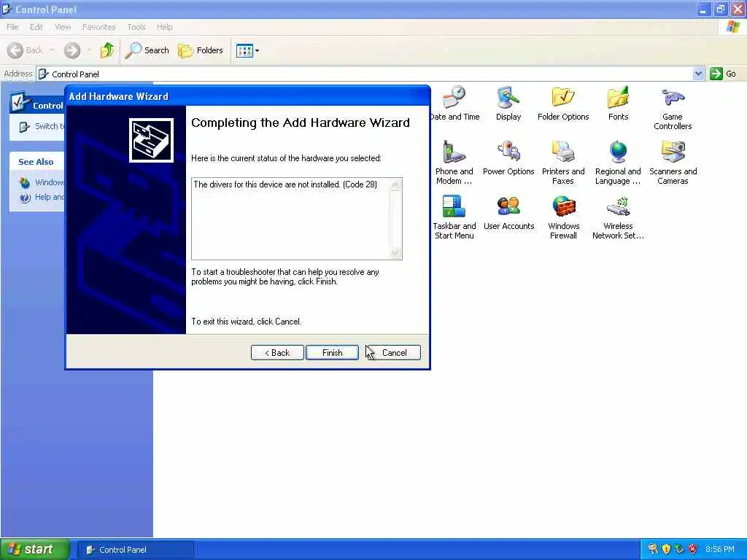The width and height of the screenshot is (747, 560).
Task: Open the View menu
Action: click(x=63, y=27)
